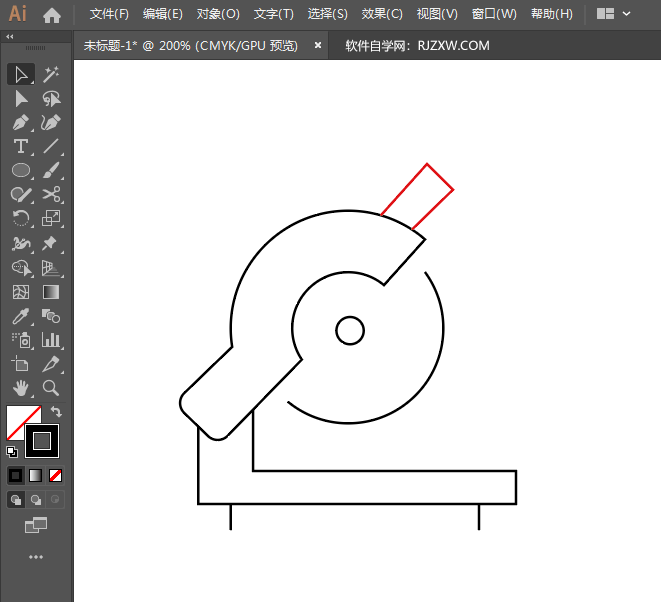
Task: Select the Zoom magnifier tool
Action: [x=51, y=388]
